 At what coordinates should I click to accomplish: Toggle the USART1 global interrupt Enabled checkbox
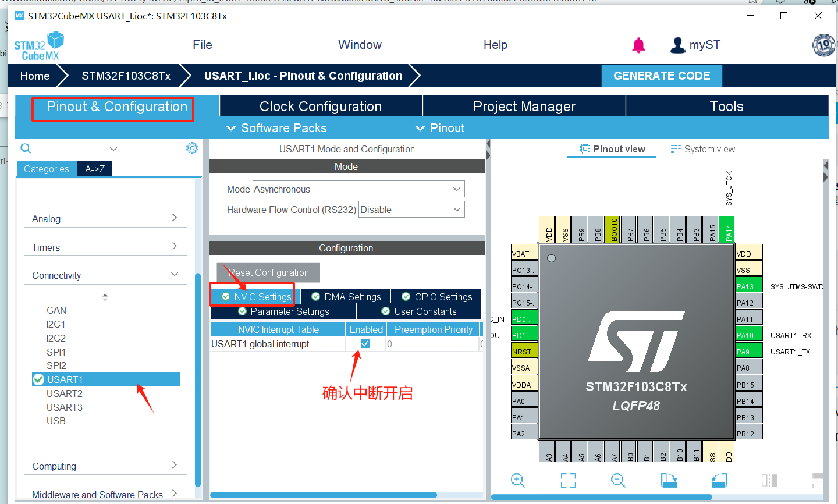click(365, 344)
